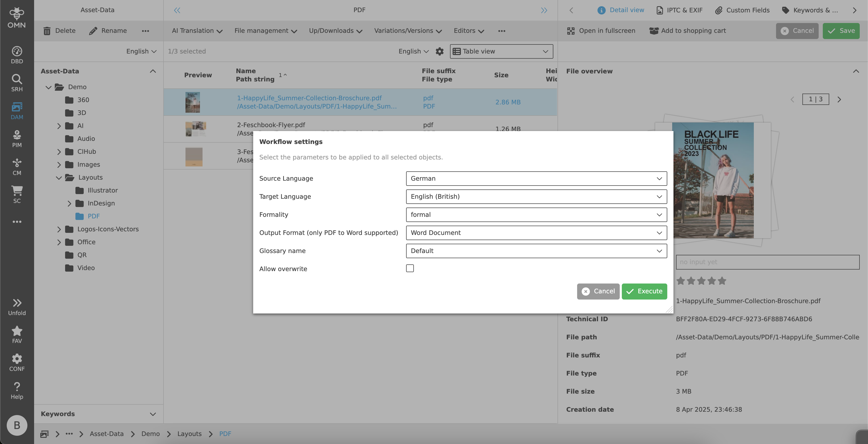
Task: Enable the Allow overwrite checkbox
Action: coord(410,268)
